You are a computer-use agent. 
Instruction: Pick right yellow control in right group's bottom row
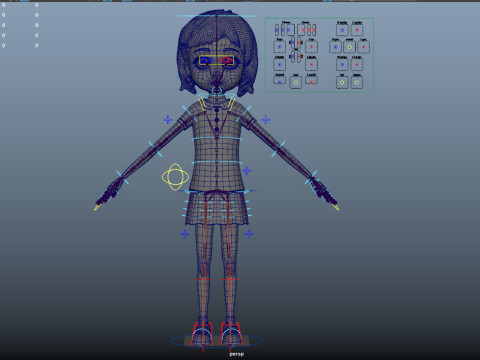[357, 82]
